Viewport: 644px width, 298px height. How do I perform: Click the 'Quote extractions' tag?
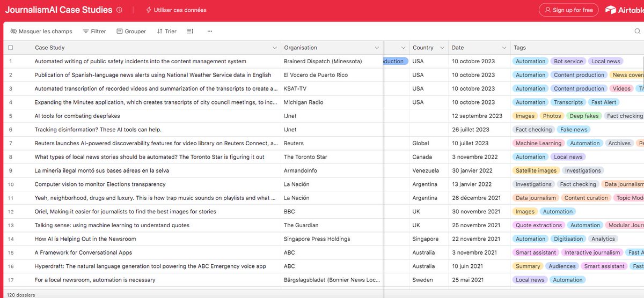click(x=539, y=225)
